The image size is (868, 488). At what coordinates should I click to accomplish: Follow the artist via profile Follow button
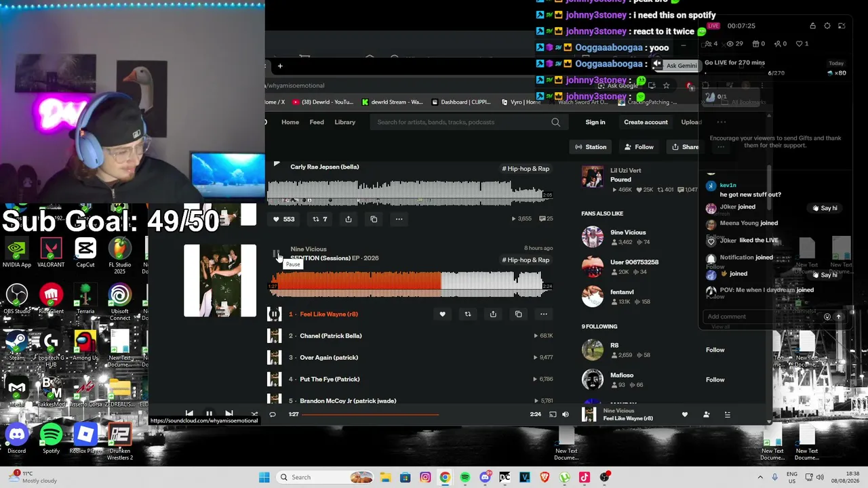pos(639,147)
